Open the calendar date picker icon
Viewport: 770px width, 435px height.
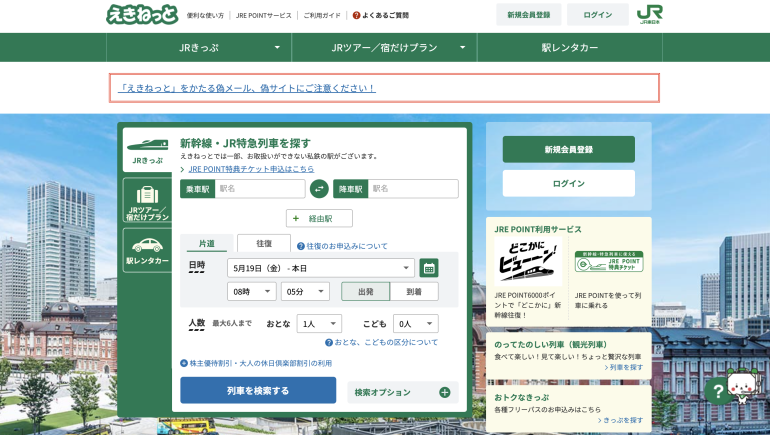(428, 268)
